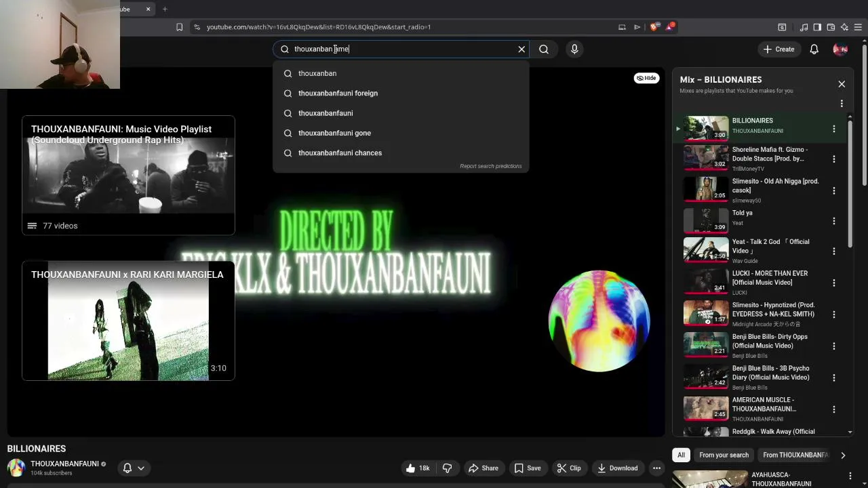The width and height of the screenshot is (868, 488).
Task: Open options for LUCKI MORE THAN EVER
Action: pos(834,283)
